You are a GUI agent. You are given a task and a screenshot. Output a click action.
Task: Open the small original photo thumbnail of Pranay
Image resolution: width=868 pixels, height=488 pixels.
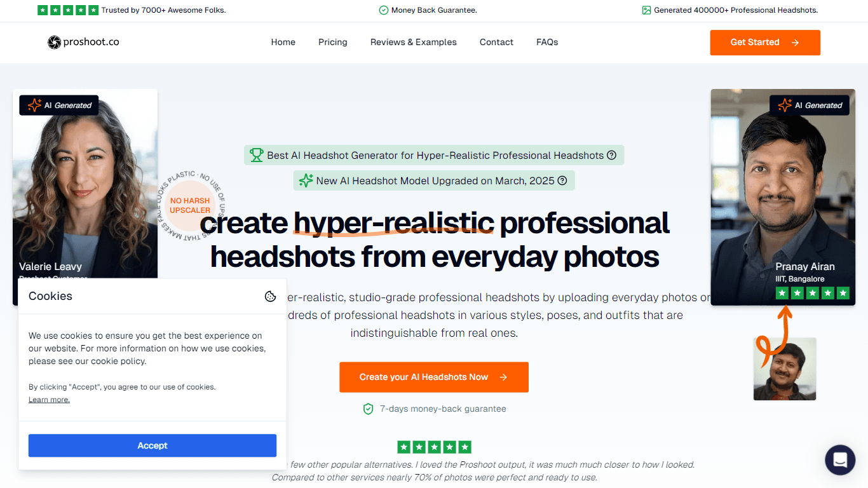coord(785,369)
